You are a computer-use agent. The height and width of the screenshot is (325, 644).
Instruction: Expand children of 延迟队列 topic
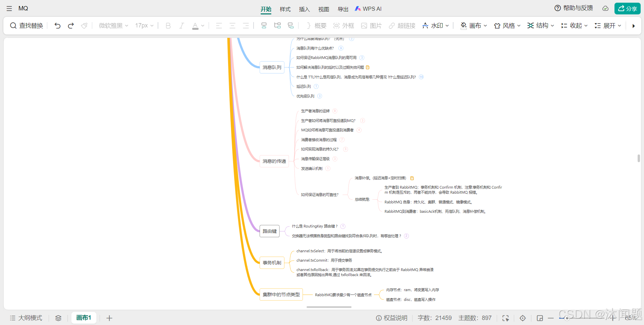316,86
